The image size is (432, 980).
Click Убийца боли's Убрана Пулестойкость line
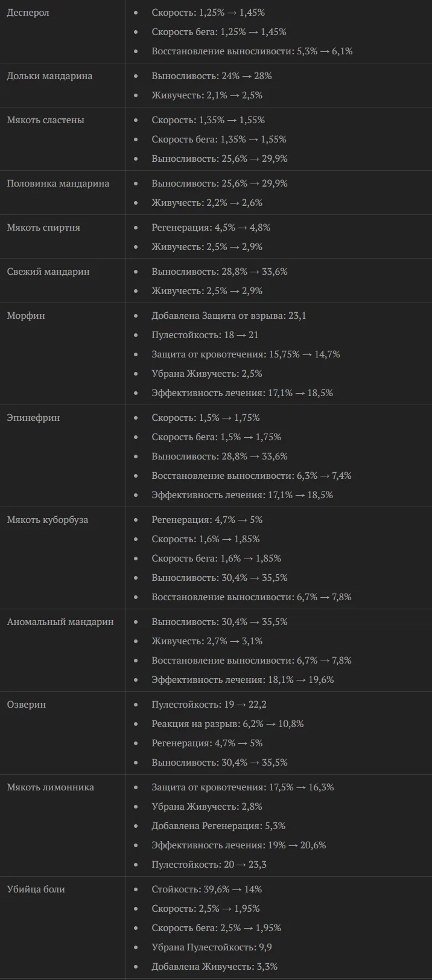212,947
